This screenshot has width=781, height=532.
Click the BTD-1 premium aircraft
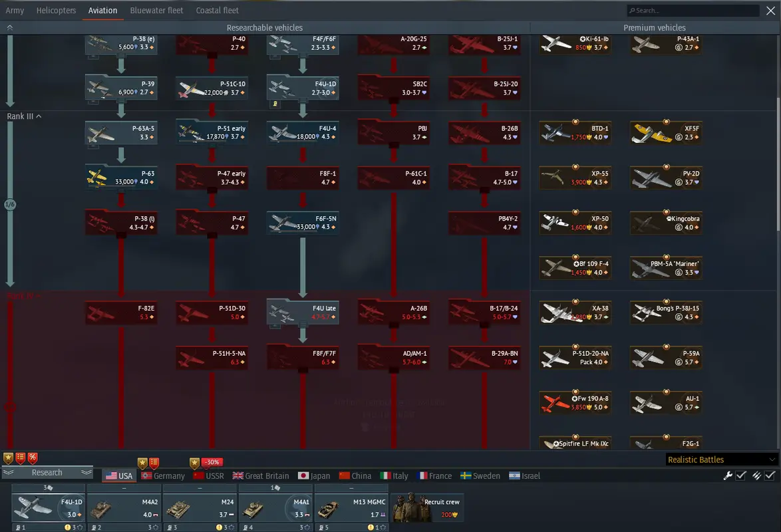[575, 132]
